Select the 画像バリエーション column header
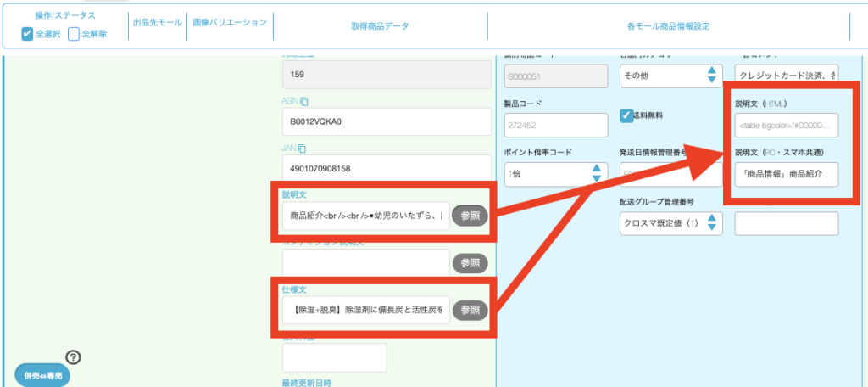This screenshot has height=387, width=868. pos(230,23)
